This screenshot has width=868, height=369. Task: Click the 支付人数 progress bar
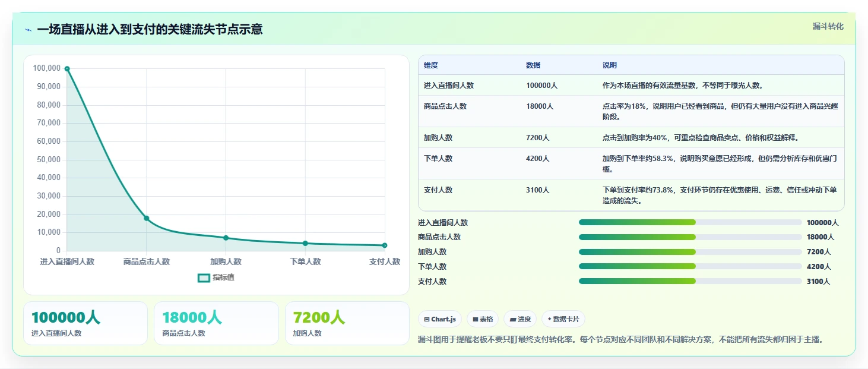click(x=690, y=281)
